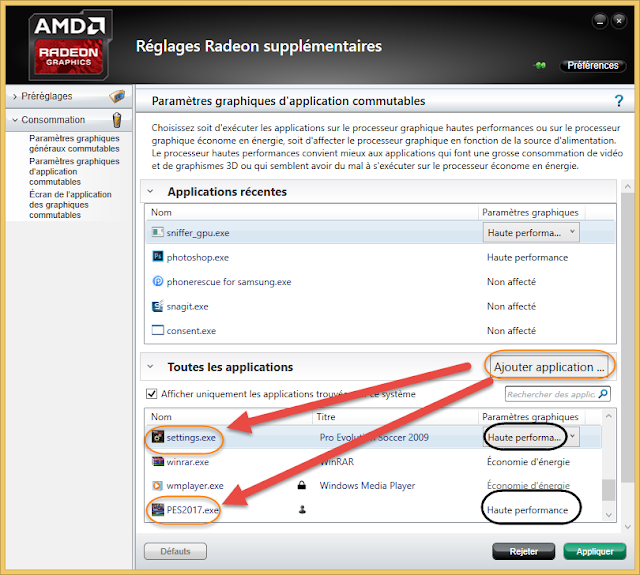Click the Appliquer button
Image resolution: width=640 pixels, height=575 pixels.
595,551
